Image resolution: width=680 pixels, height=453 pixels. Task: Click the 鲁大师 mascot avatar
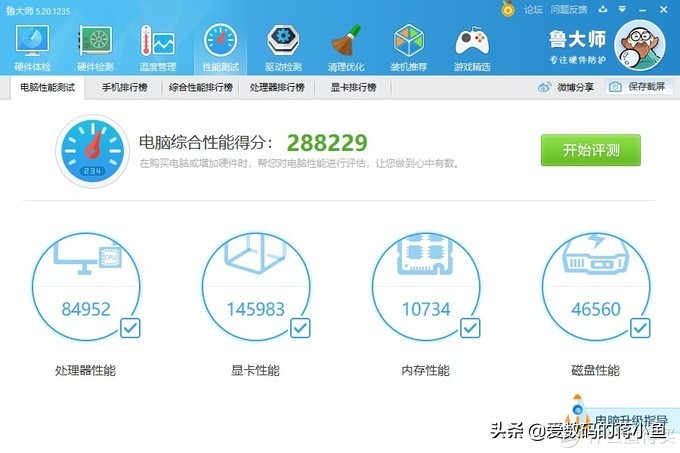[639, 45]
